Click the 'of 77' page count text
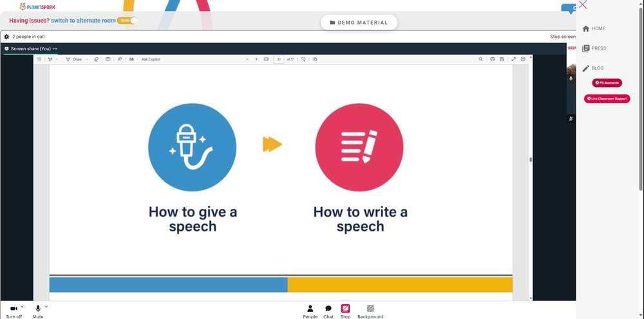 point(290,59)
